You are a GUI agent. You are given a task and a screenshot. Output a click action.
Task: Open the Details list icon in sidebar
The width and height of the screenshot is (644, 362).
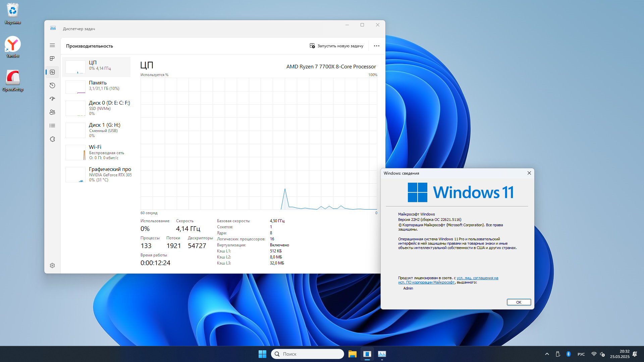click(x=52, y=126)
